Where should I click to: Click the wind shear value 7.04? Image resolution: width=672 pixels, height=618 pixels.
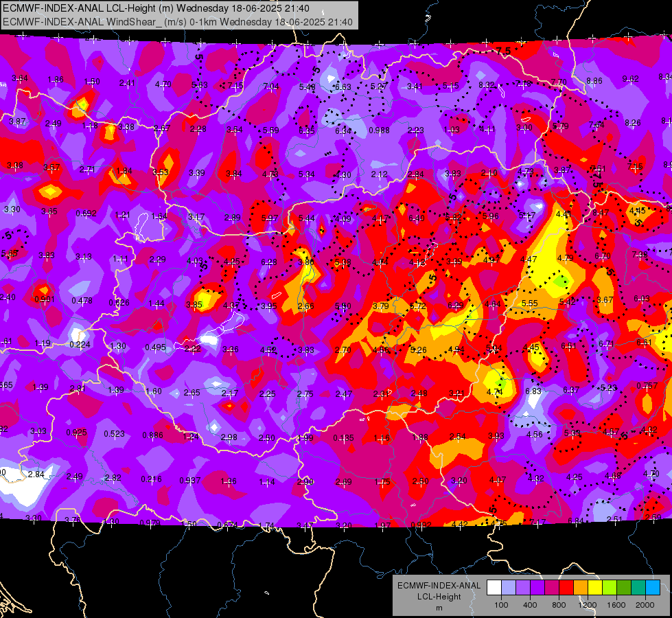[x=271, y=87]
